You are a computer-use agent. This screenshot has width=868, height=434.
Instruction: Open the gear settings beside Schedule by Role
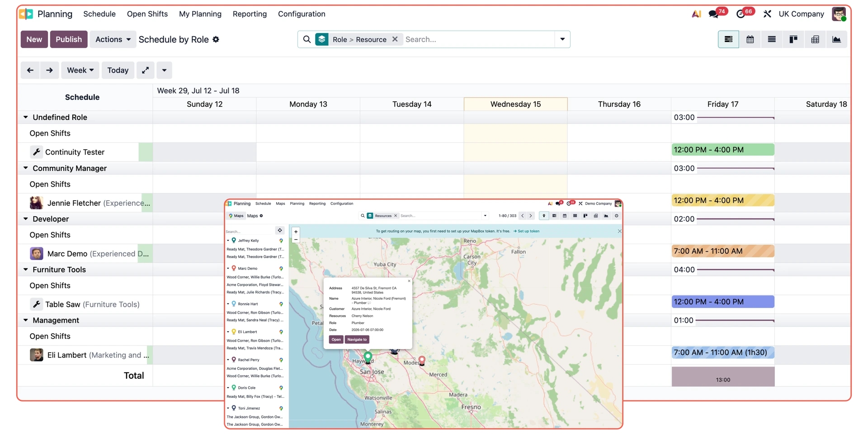[216, 39]
